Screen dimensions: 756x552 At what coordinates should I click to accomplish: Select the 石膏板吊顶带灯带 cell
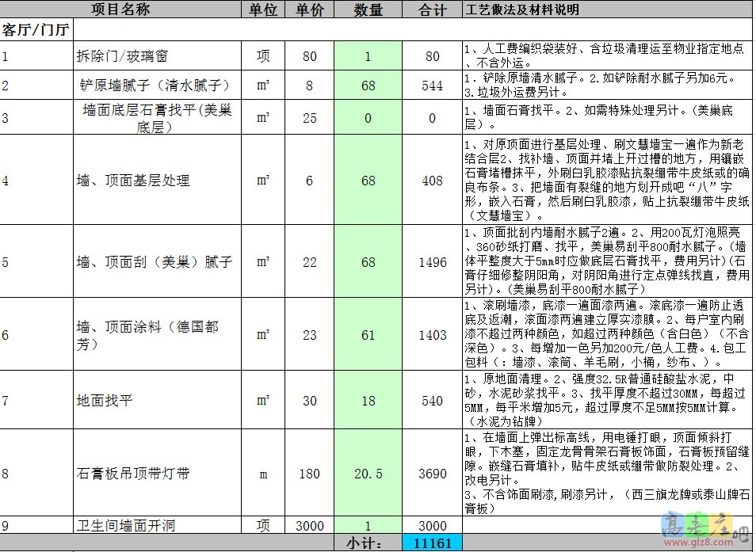point(158,475)
